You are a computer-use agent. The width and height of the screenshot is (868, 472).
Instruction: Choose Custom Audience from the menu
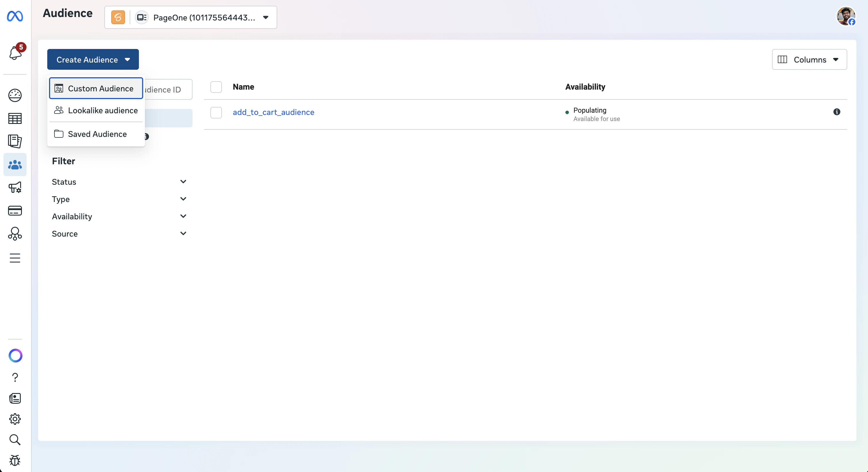pos(96,88)
